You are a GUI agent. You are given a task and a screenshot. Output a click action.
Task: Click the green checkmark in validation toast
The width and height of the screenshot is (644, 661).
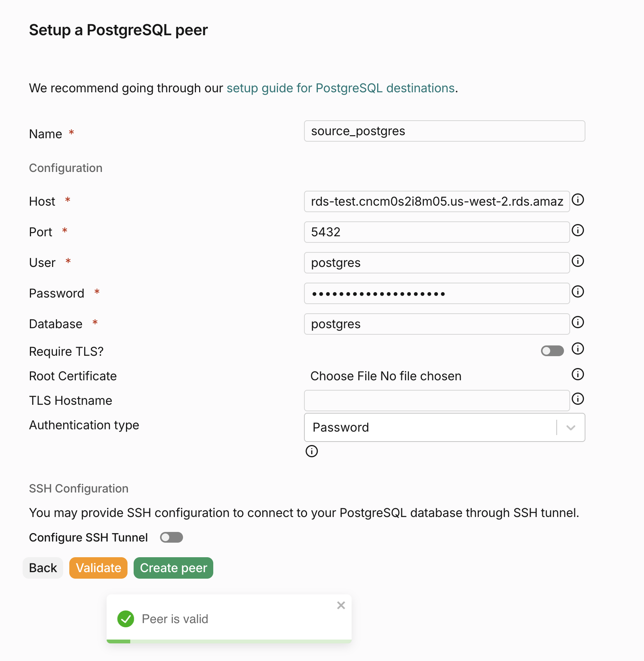click(x=126, y=619)
